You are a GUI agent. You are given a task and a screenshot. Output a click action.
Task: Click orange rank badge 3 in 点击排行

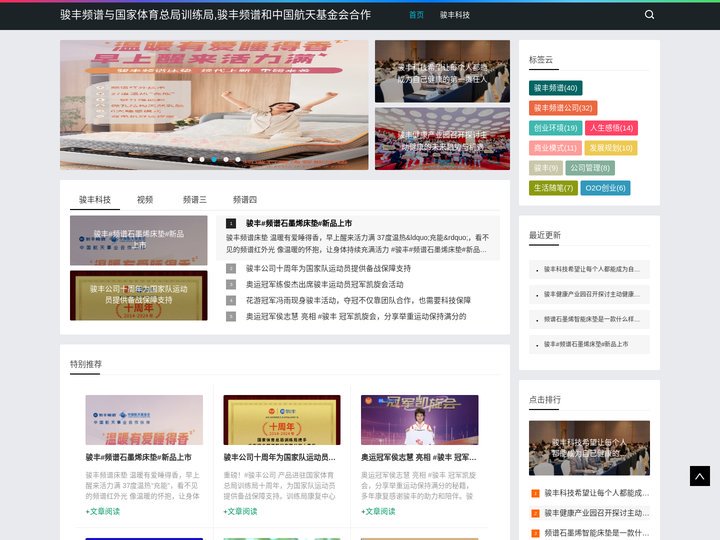[x=535, y=534]
